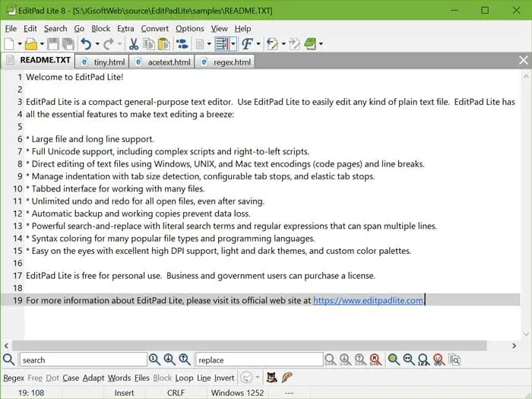This screenshot has width=532, height=399.
Task: Open the Extra menu
Action: pos(125,29)
